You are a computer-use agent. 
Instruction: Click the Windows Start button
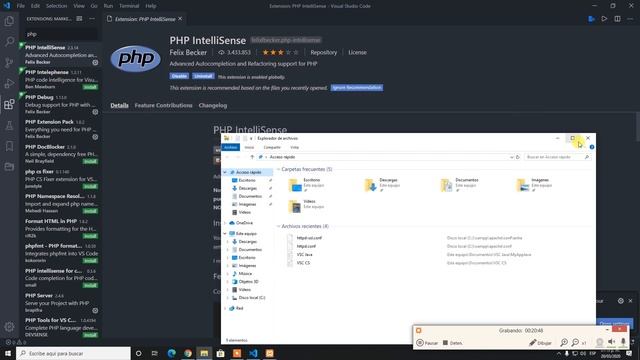pyautogui.click(x=8, y=353)
